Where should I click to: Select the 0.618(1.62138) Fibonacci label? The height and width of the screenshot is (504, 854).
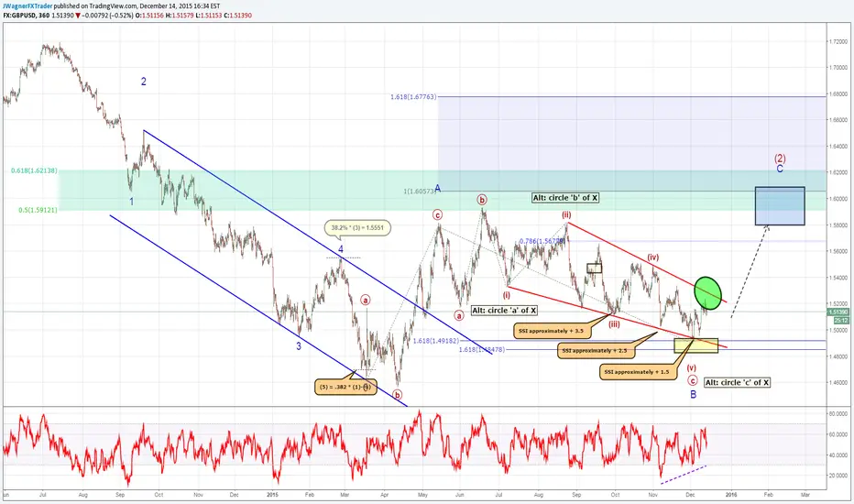click(34, 171)
